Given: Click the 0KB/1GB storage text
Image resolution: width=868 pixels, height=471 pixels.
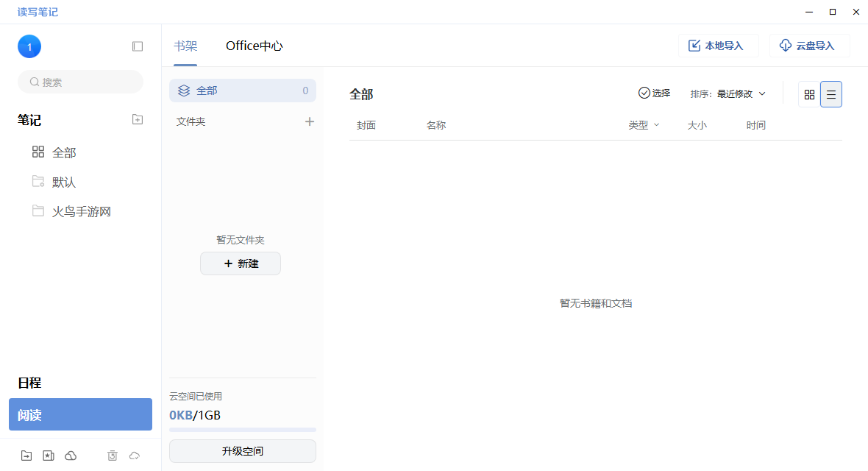Looking at the screenshot, I should (195, 415).
